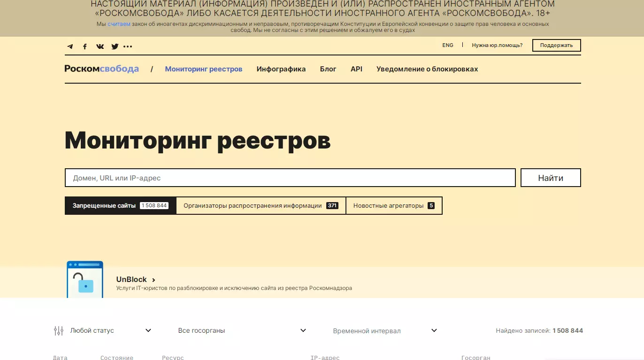Screen dimensions: 644x360
Task: Click the Госорган column header
Action: point(476,358)
